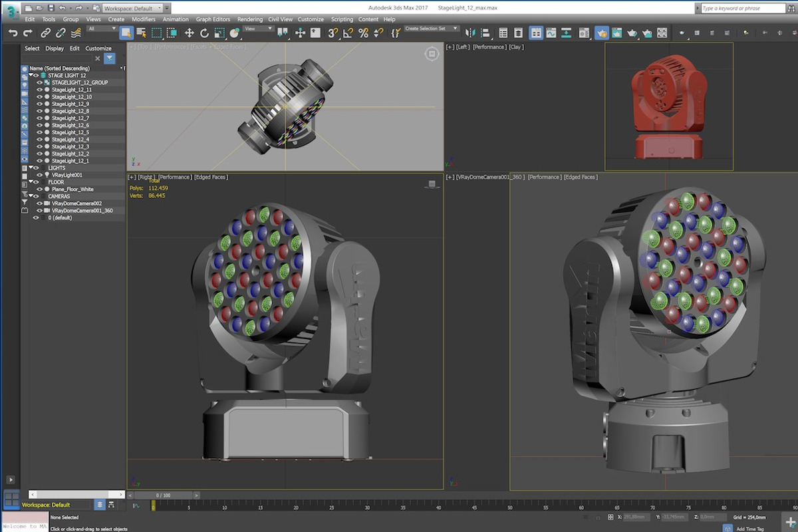The width and height of the screenshot is (798, 532).
Task: Click the search keyword or phrase field
Action: 743,9
